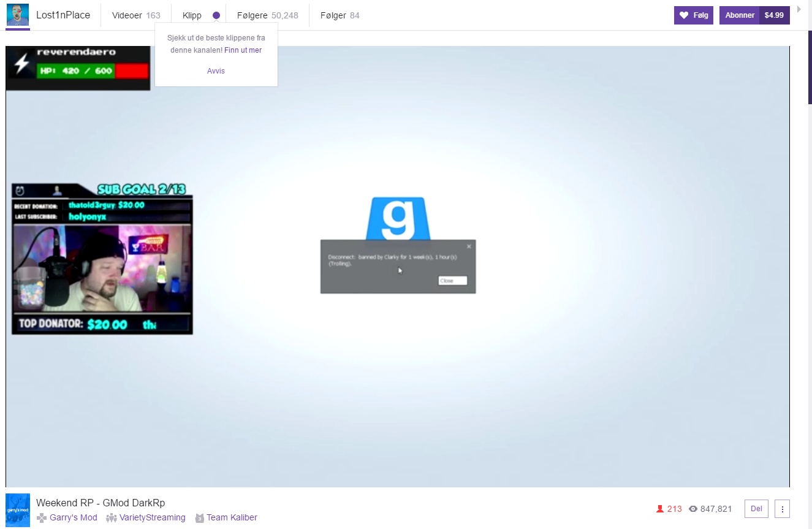
Task: Subscribe using the Abonner button
Action: pyautogui.click(x=740, y=15)
